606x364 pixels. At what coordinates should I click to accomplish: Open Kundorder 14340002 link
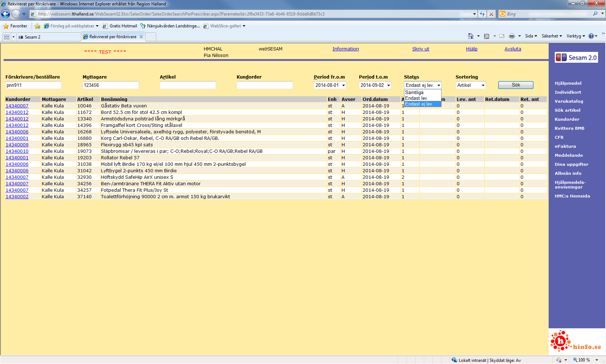[x=17, y=197]
